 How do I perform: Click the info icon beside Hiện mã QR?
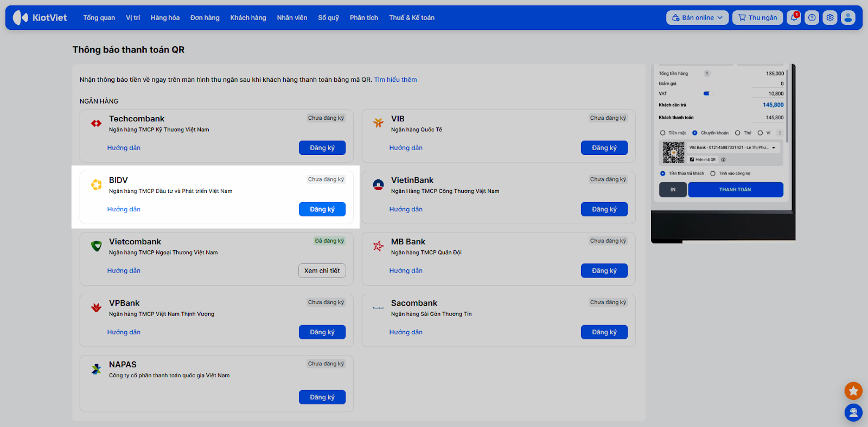coord(723,160)
